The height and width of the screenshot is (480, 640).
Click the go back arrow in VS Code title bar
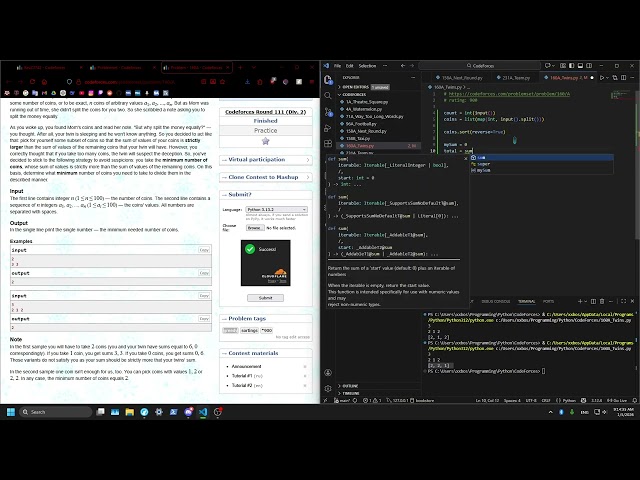pos(403,66)
